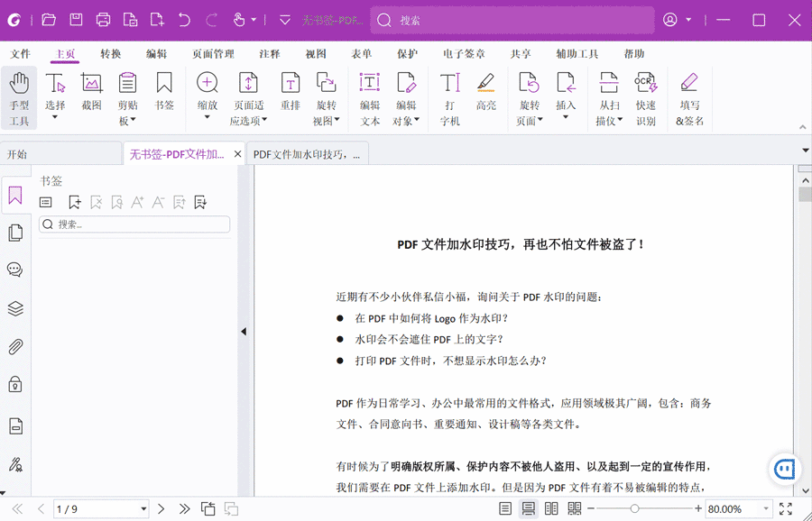Open the document tabs list arrow
Image resolution: width=812 pixels, height=521 pixels.
pyautogui.click(x=806, y=151)
